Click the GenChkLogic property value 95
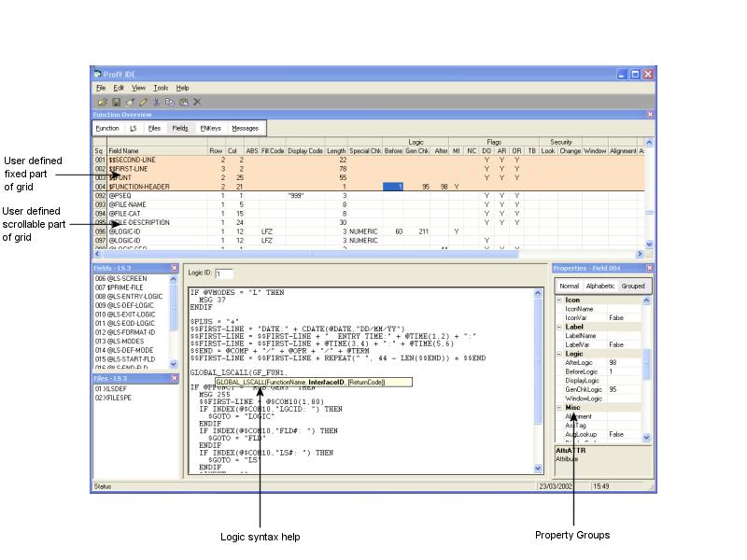The width and height of the screenshot is (747, 560). pos(624,389)
